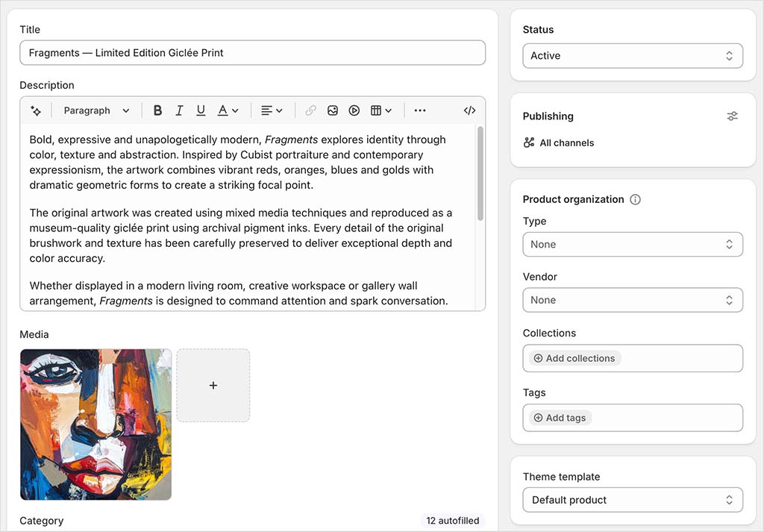The height and width of the screenshot is (532, 764).
Task: Click inside the Description text area
Action: click(x=247, y=217)
